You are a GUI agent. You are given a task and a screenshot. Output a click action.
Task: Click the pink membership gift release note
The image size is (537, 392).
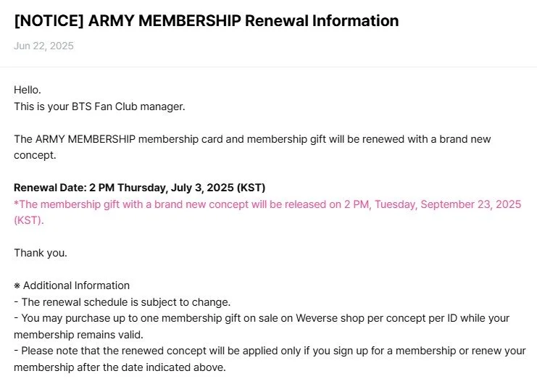click(x=267, y=212)
